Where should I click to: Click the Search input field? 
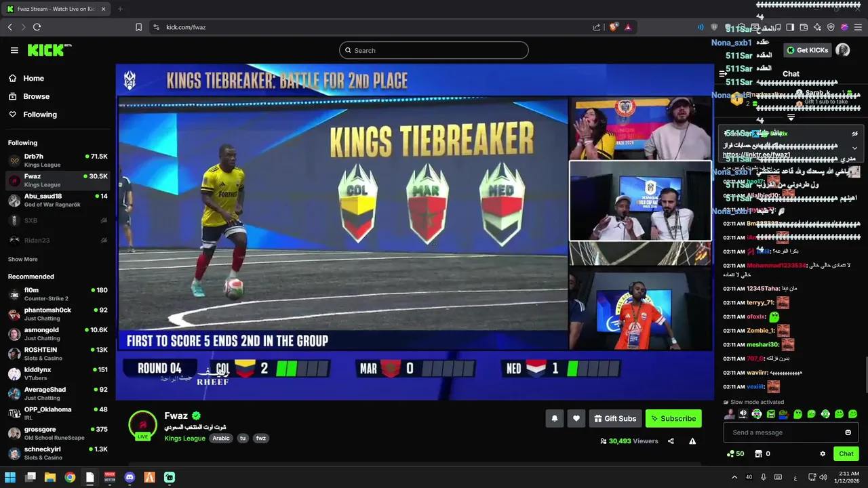[434, 50]
